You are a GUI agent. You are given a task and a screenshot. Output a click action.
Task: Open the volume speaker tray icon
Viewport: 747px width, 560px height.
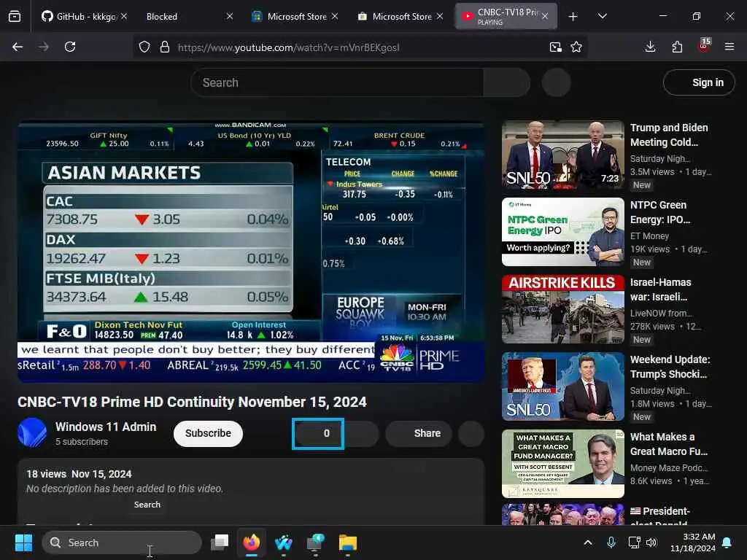[x=651, y=542]
